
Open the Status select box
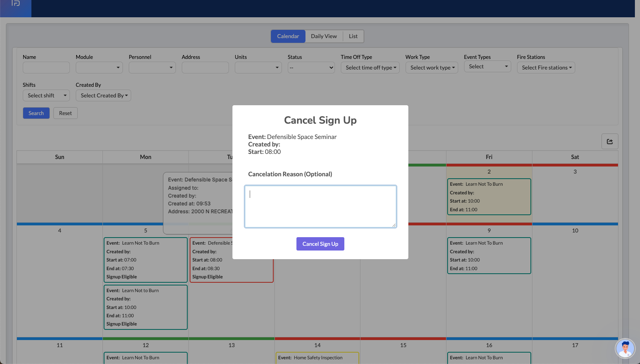[x=311, y=68]
